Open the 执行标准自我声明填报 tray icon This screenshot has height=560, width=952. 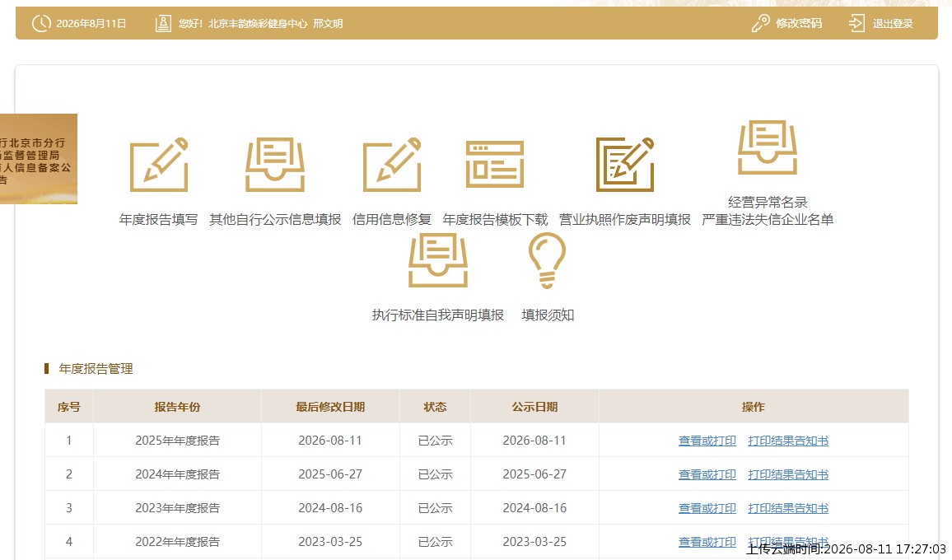[x=438, y=260]
